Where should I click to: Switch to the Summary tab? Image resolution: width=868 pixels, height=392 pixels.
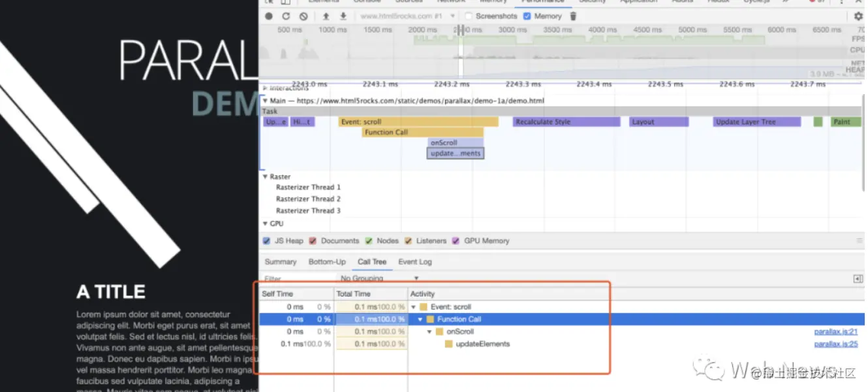(281, 262)
